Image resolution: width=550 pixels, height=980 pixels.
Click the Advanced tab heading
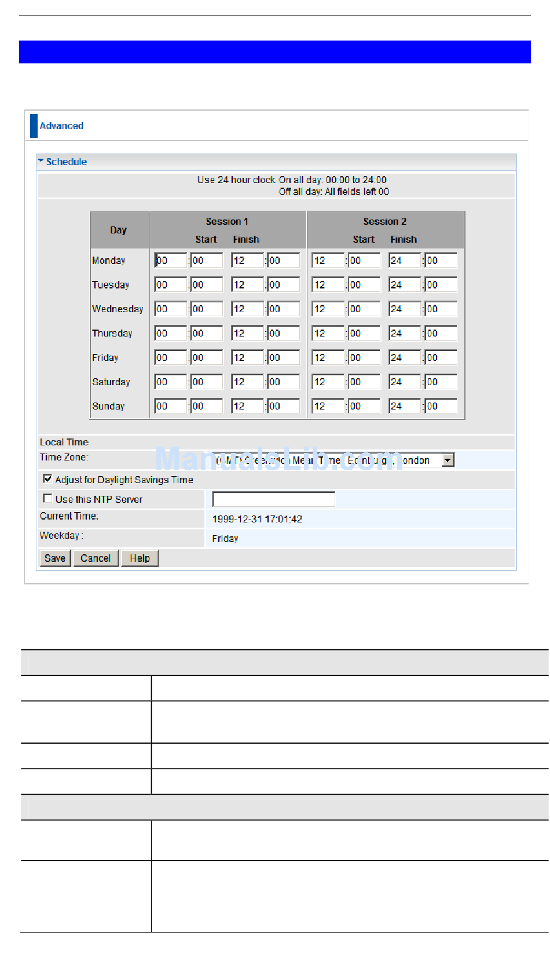[x=61, y=126]
